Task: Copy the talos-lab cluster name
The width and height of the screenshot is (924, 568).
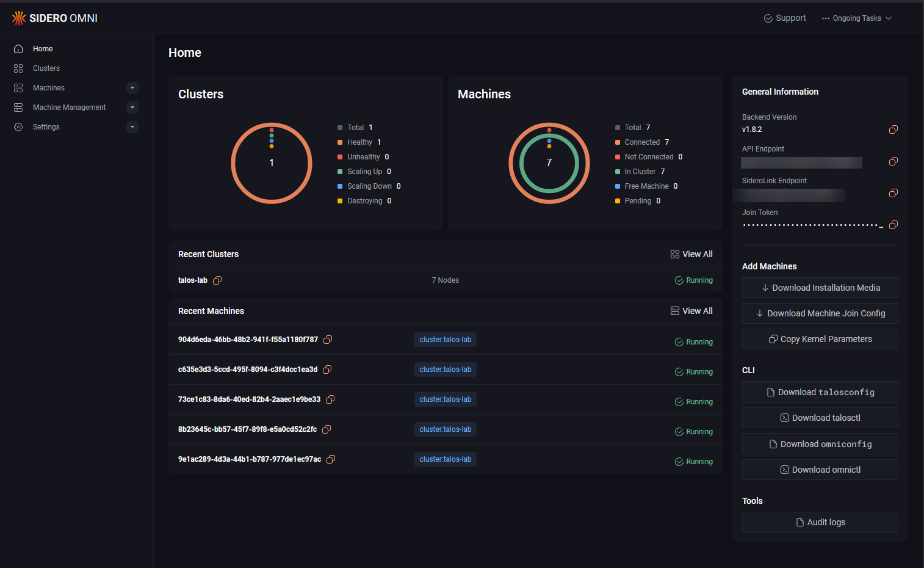Action: [x=217, y=280]
